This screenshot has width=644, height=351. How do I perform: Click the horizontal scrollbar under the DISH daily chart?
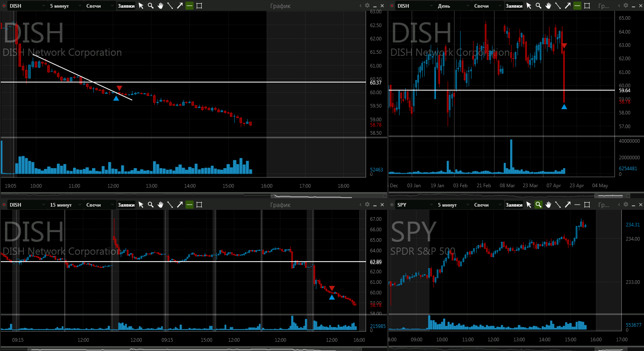click(516, 196)
